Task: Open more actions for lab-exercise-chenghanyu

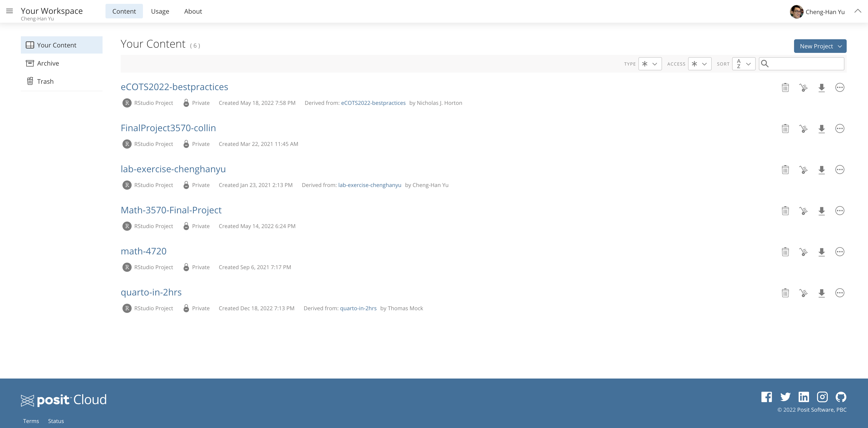Action: [840, 170]
